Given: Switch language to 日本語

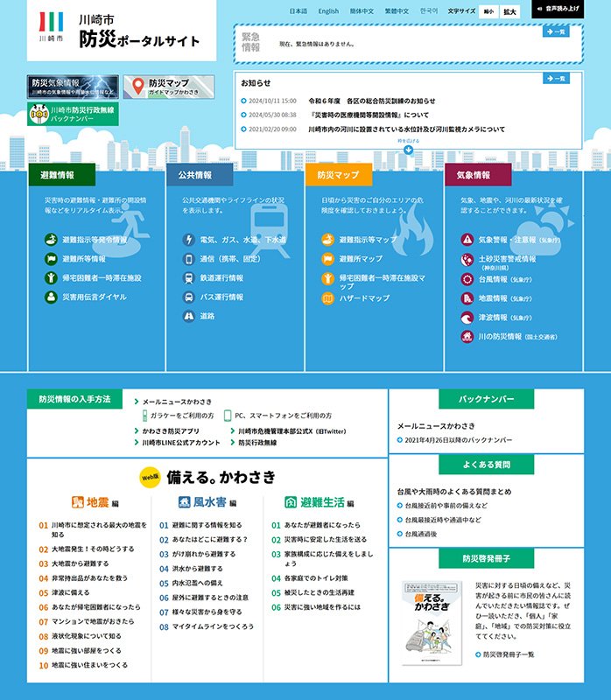Looking at the screenshot, I should pos(298,11).
